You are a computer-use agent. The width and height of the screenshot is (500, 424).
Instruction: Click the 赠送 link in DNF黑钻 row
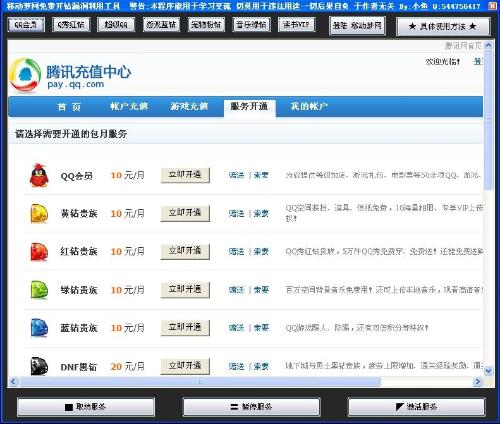pyautogui.click(x=237, y=366)
